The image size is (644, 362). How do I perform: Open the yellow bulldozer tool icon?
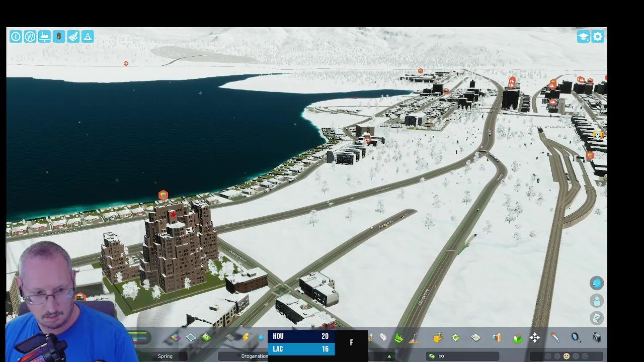coord(437,338)
